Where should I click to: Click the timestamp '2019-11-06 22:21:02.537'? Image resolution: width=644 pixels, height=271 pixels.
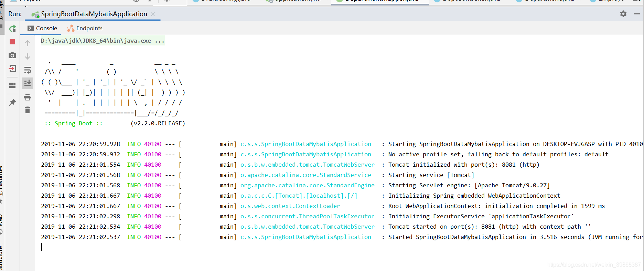click(80, 237)
